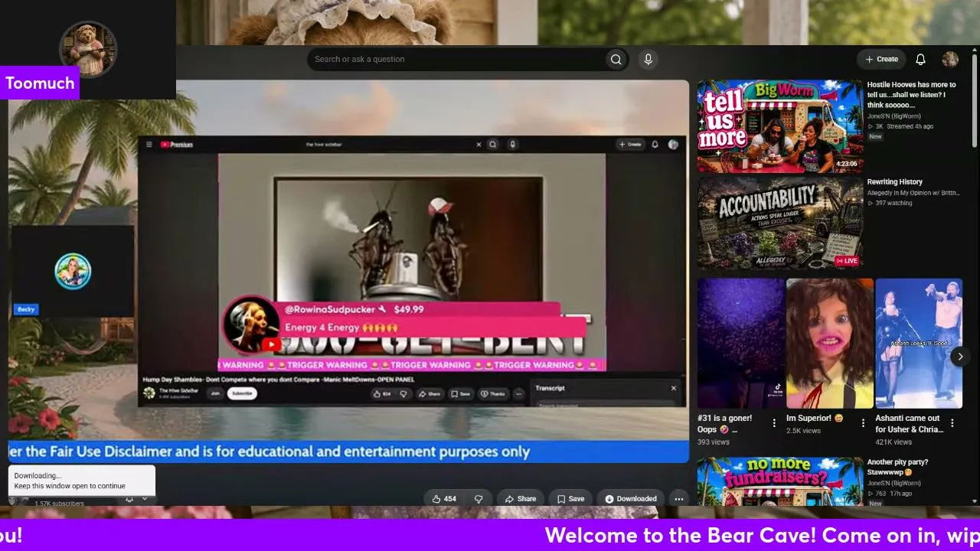Share the current video
The height and width of the screenshot is (551, 980).
coord(521,499)
